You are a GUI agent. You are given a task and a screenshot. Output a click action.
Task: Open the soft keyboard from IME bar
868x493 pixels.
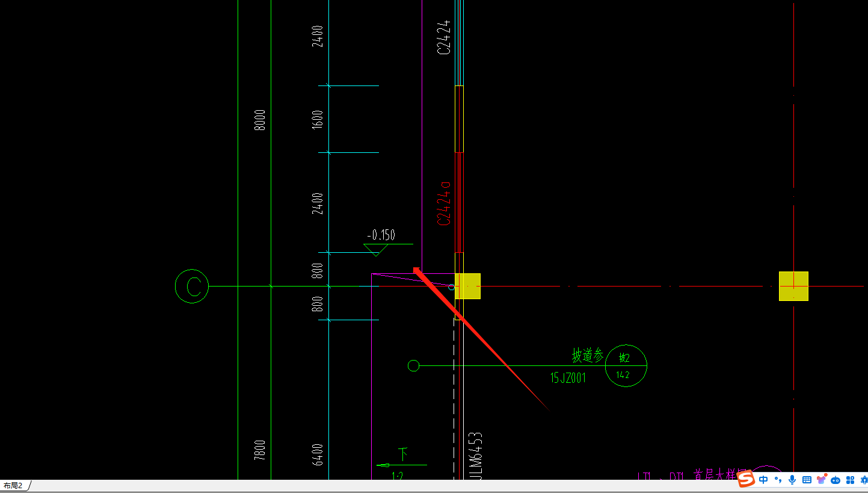[x=807, y=480]
